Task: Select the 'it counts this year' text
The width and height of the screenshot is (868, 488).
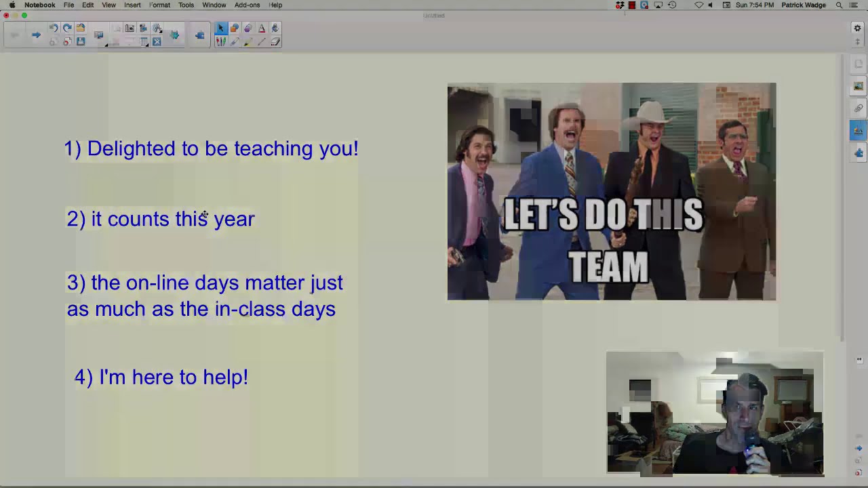Action: point(161,218)
